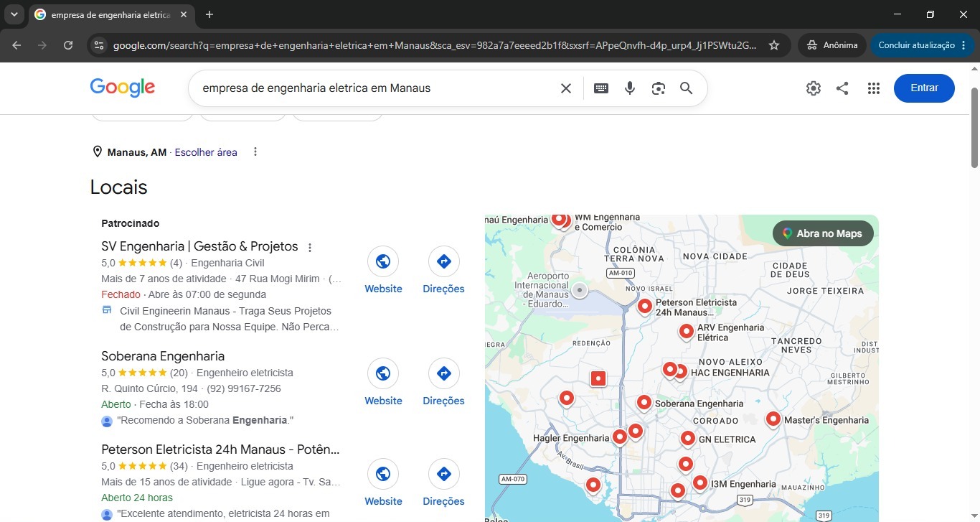Click the Anônima incognito indicator

pyautogui.click(x=831, y=45)
